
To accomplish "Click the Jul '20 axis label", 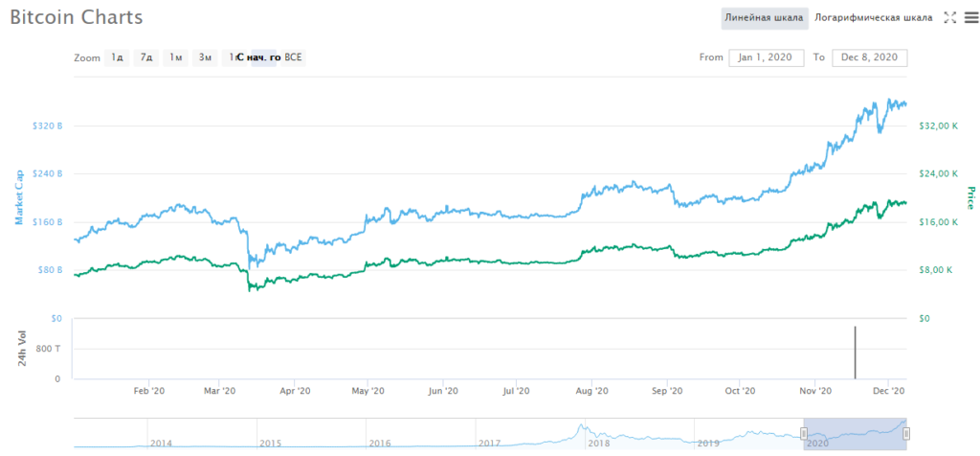I will (x=516, y=391).
